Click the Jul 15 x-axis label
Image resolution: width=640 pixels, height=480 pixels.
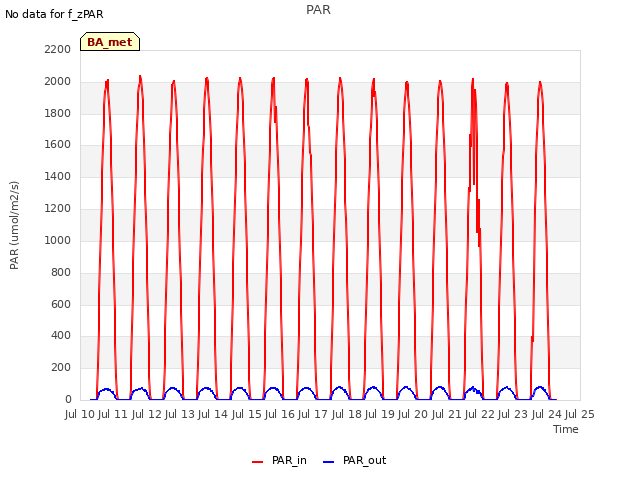[x=247, y=414]
